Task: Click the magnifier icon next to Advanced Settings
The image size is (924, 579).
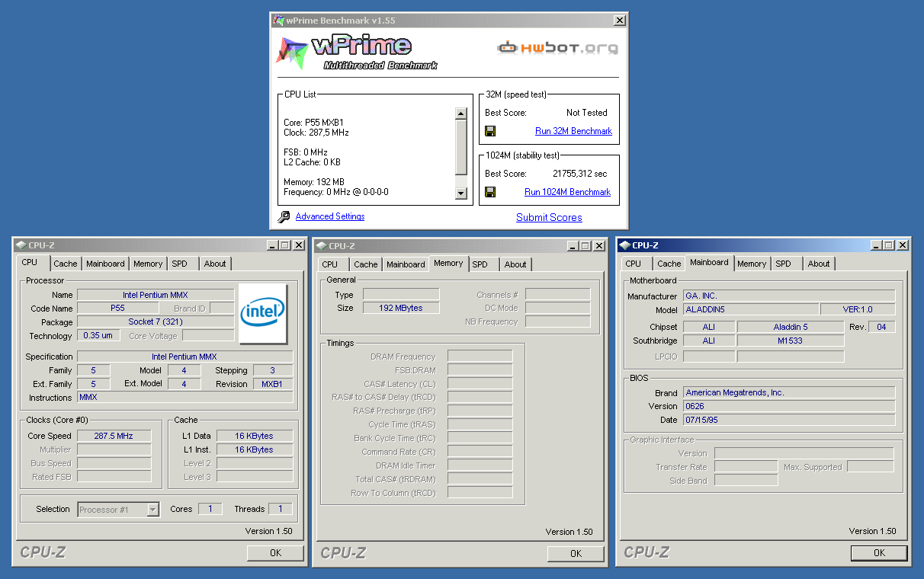Action: pos(284,217)
